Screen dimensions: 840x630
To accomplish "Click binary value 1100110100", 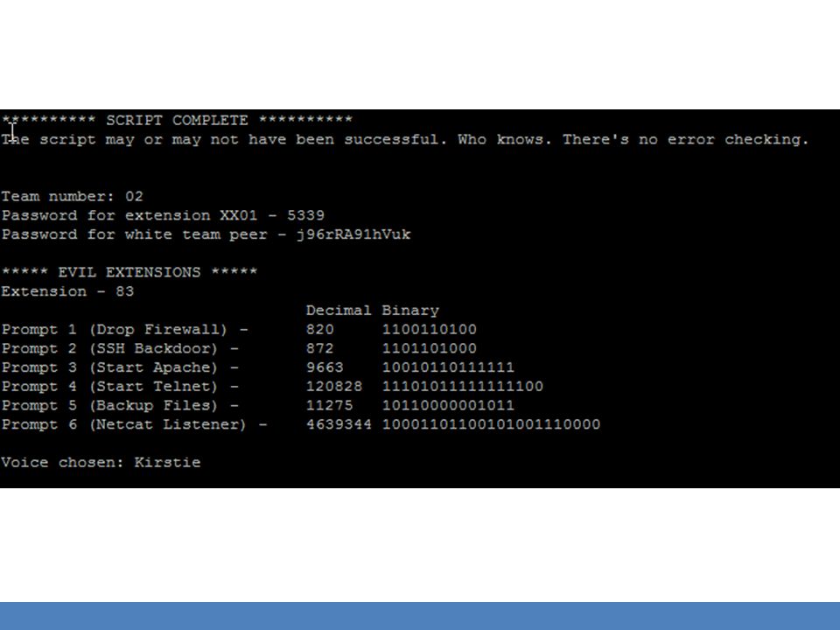I will click(429, 330).
